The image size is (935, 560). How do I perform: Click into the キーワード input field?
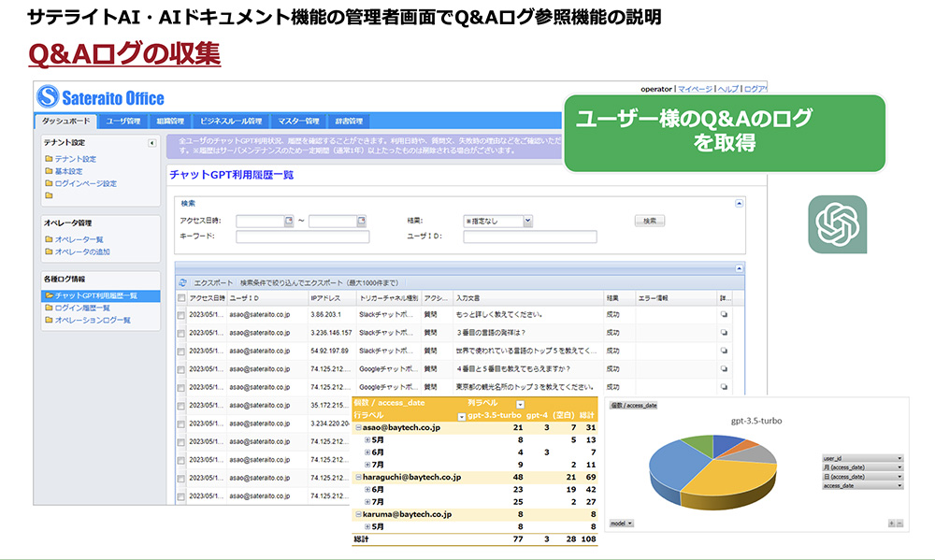pyautogui.click(x=302, y=237)
